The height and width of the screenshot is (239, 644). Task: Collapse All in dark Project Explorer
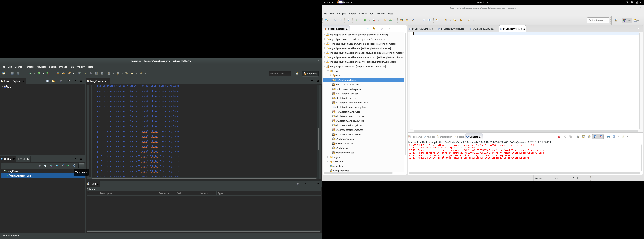(47, 81)
